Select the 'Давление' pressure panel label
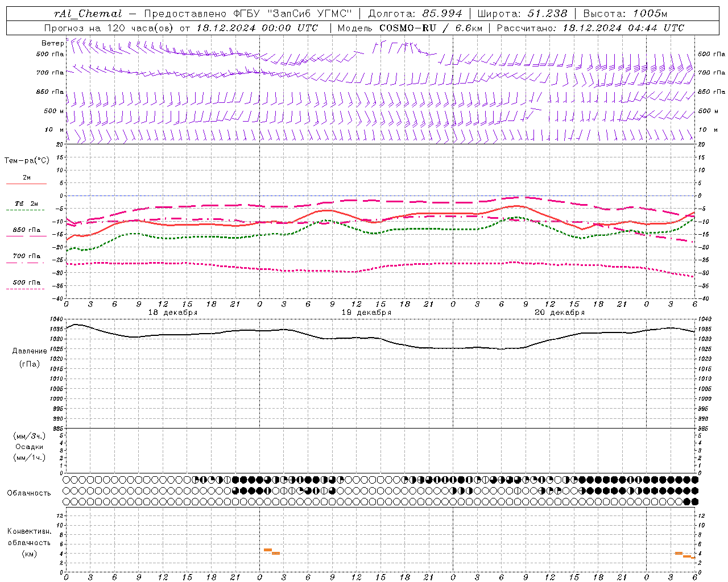Screen dimensions: 728x582 click(x=30, y=351)
